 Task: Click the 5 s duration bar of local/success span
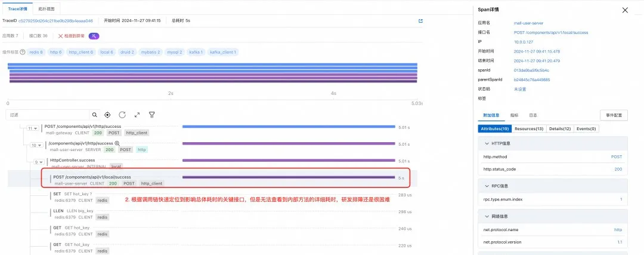[x=289, y=177]
